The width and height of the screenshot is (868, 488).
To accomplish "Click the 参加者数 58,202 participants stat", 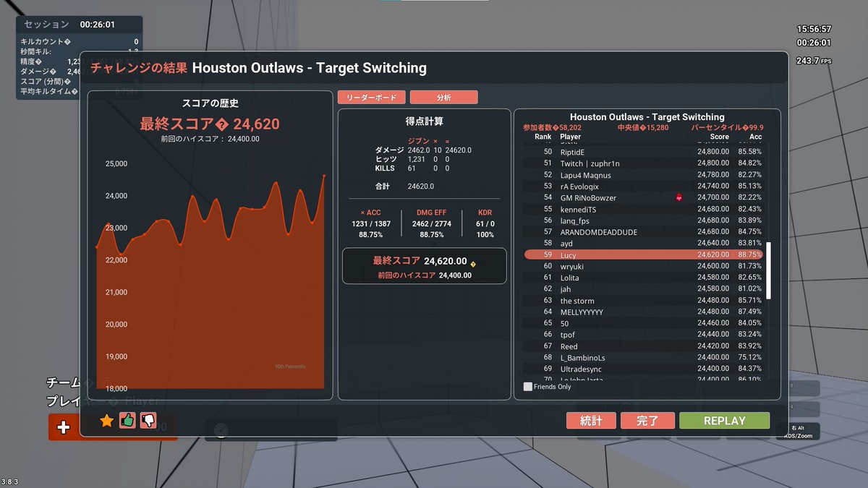I will 552,127.
